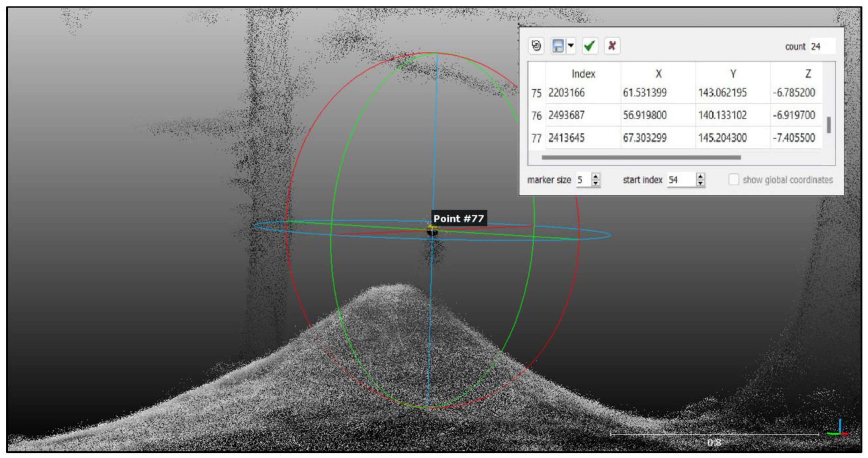Screen dimensions: 868x458
Task: Increase start index with up arrow
Action: point(701,176)
